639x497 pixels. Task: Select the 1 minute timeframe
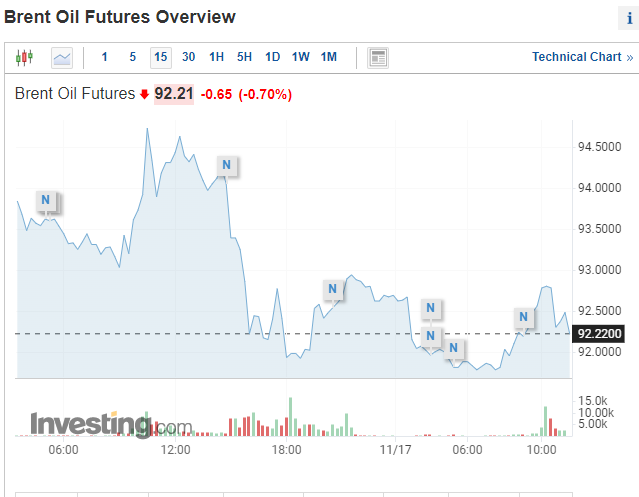105,57
